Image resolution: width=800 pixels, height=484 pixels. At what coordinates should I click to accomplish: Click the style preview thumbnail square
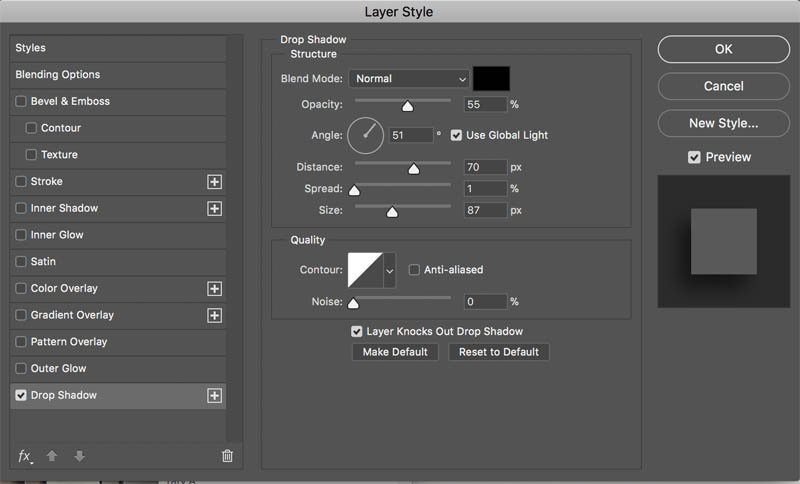723,241
